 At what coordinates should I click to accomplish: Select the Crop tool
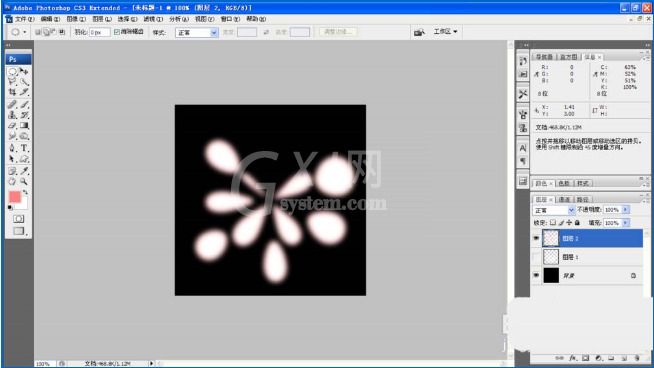pos(13,92)
